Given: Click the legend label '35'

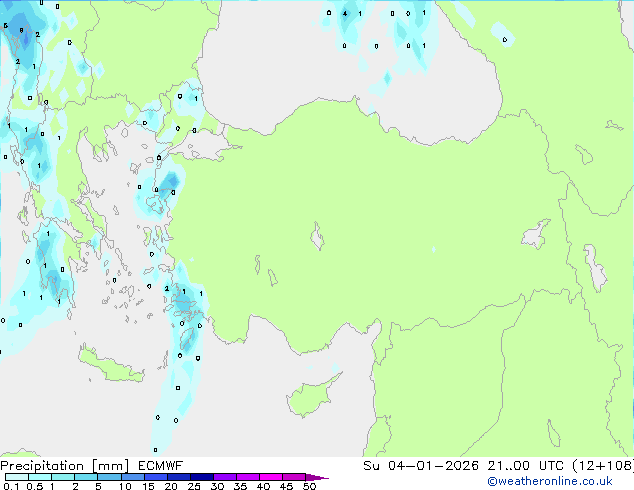Looking at the screenshot, I should 241,486.
